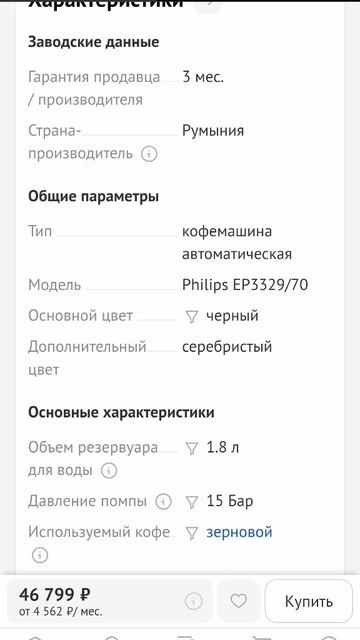Tap the 46 799 ₽ price block
This screenshot has height=640, width=360.
tap(54, 594)
